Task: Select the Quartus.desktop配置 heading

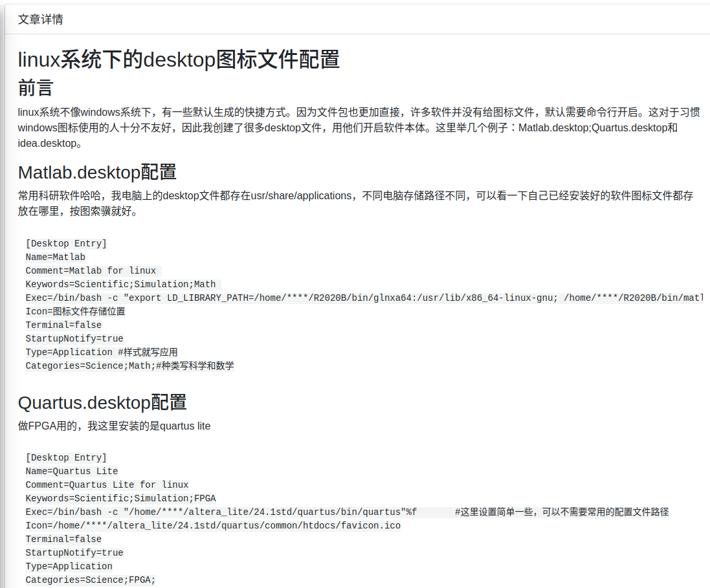Action: pyautogui.click(x=102, y=402)
